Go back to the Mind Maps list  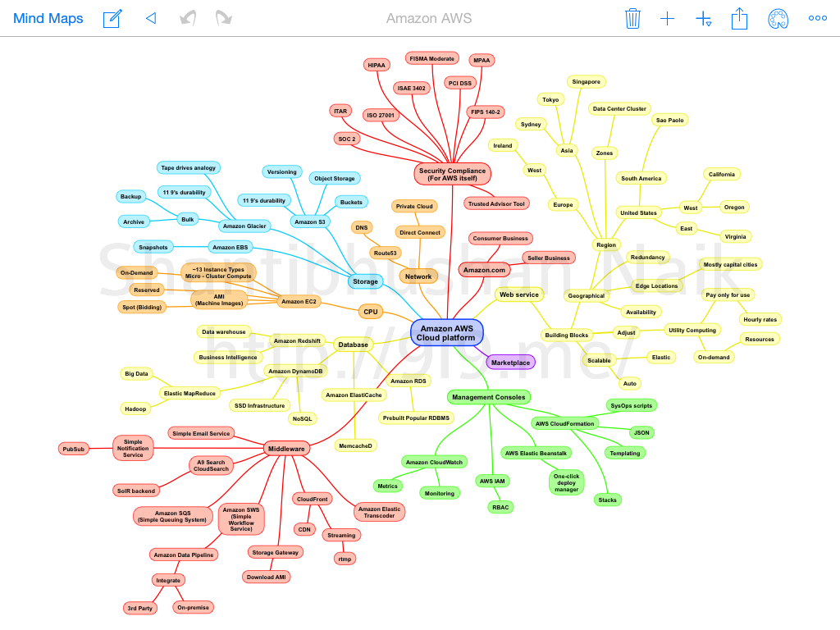48,19
